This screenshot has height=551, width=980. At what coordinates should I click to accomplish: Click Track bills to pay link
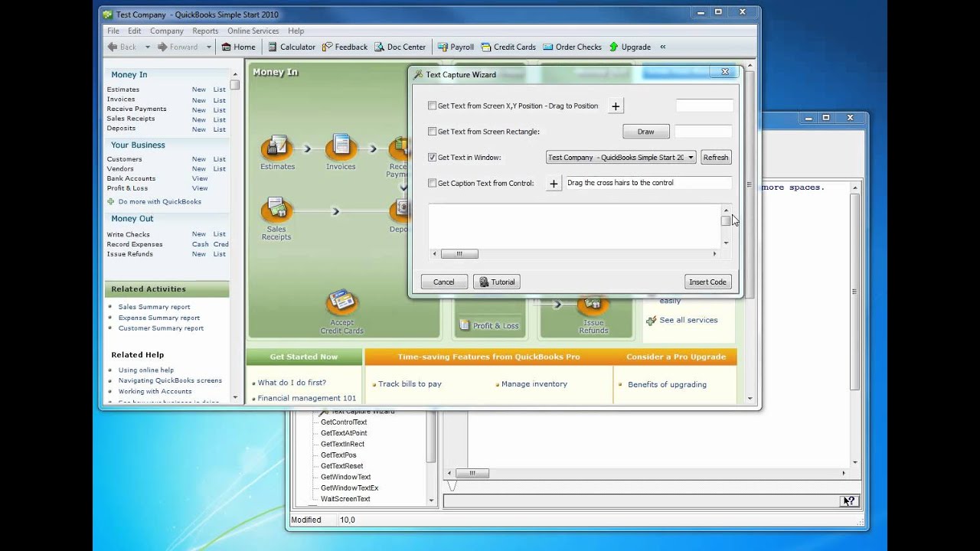[x=410, y=384]
